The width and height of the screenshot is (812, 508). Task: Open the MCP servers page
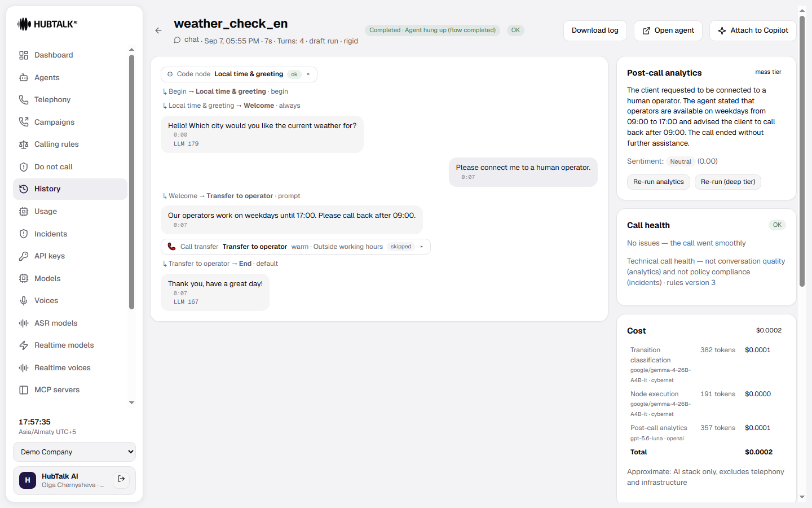[70, 390]
